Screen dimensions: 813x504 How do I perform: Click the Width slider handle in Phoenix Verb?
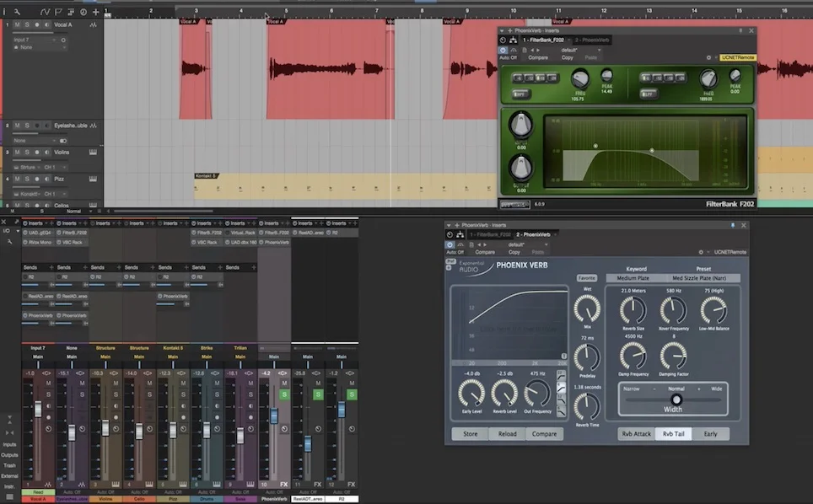click(x=676, y=399)
